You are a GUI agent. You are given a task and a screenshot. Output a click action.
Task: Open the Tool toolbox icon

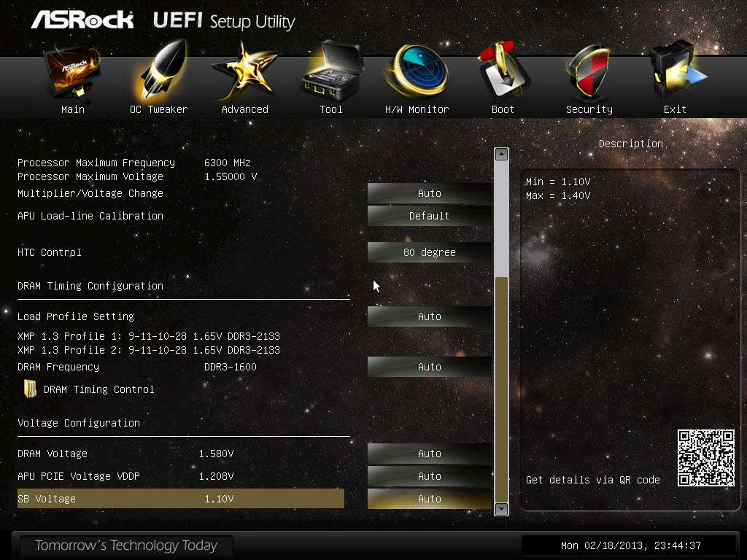[332, 71]
